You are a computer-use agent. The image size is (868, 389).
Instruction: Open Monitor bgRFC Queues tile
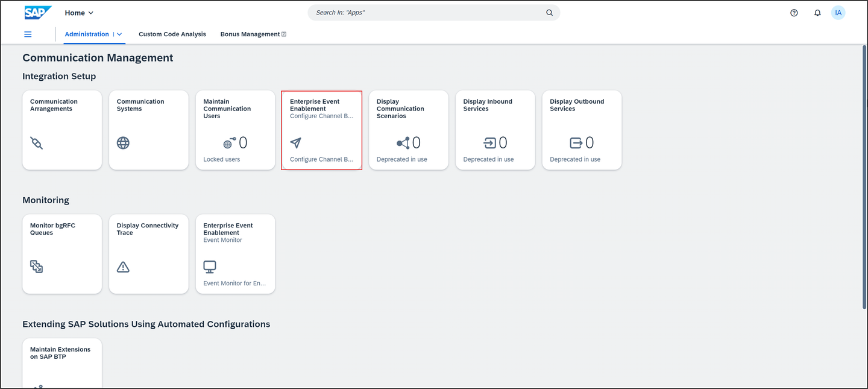(x=62, y=254)
